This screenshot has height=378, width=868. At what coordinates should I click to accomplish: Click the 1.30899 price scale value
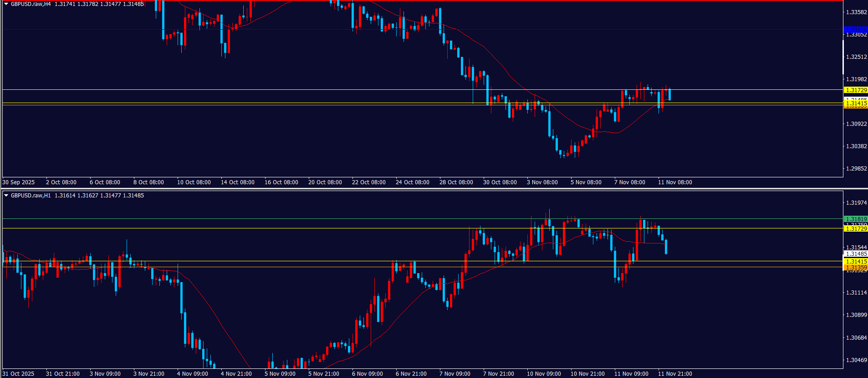(x=856, y=315)
